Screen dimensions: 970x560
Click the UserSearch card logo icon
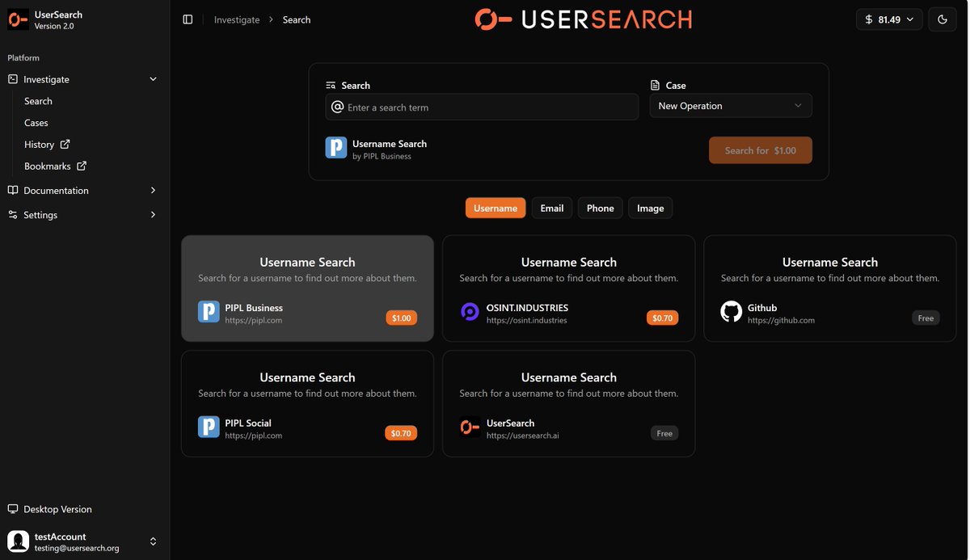tap(470, 427)
